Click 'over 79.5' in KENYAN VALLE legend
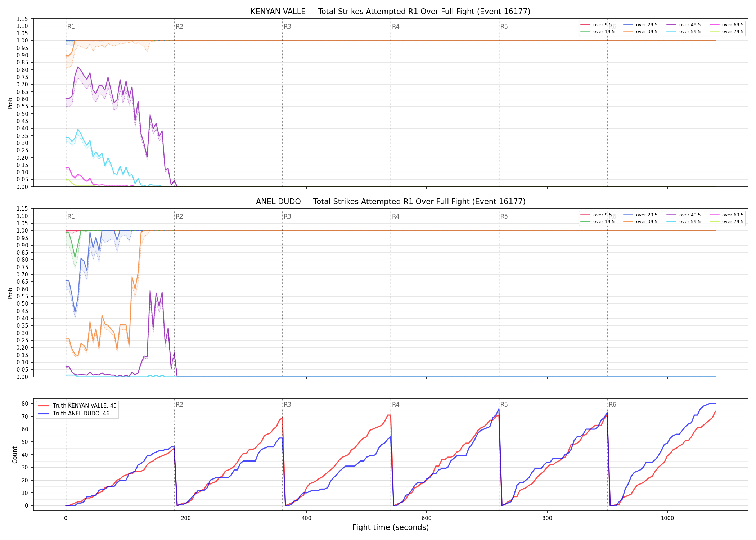Image resolution: width=756 pixels, height=540 pixels. [x=733, y=32]
